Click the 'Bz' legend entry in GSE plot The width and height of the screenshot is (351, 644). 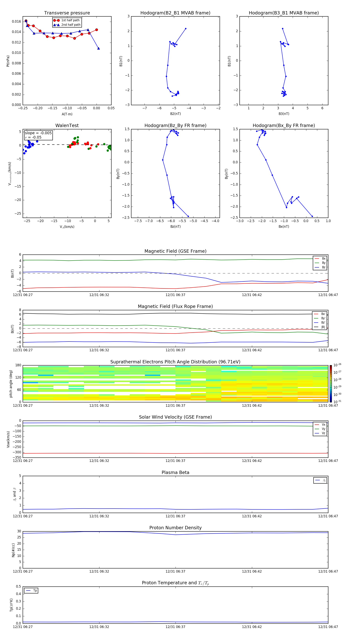click(x=320, y=267)
